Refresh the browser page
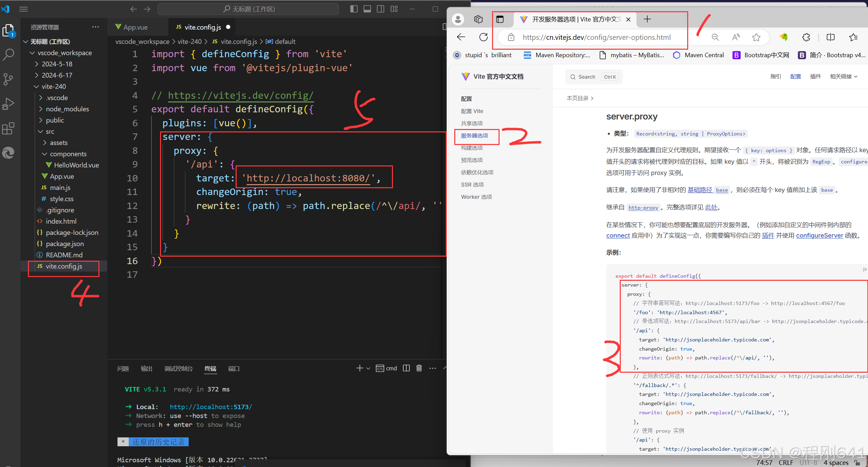868x467 pixels. [483, 37]
